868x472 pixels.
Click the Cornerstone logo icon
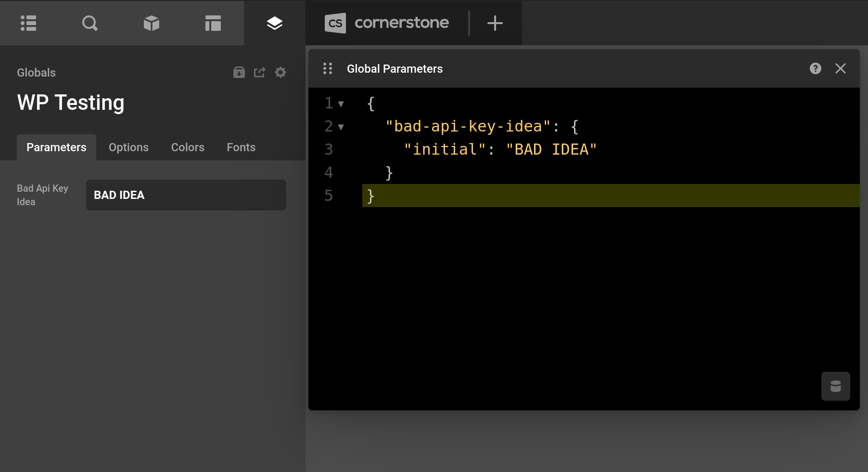click(x=336, y=23)
